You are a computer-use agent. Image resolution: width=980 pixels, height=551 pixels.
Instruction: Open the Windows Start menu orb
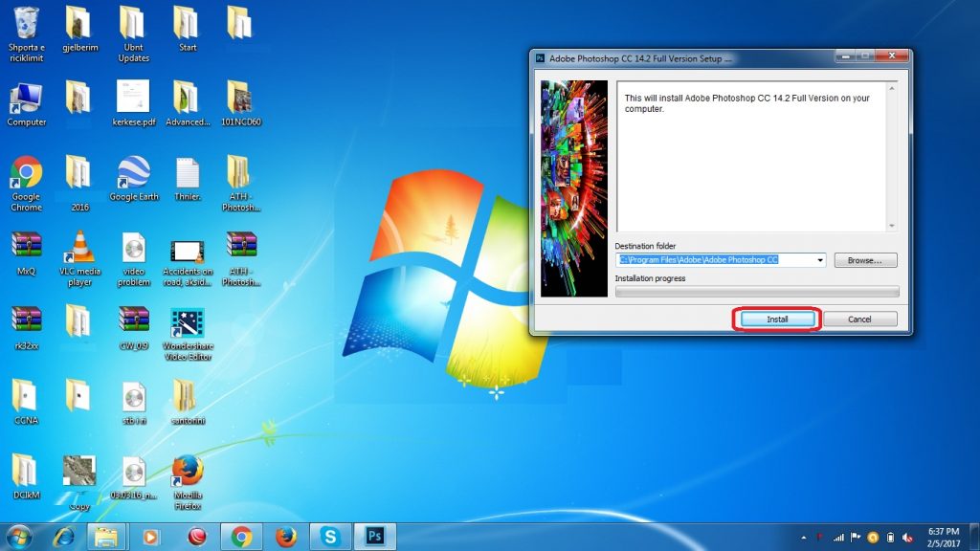(19, 537)
